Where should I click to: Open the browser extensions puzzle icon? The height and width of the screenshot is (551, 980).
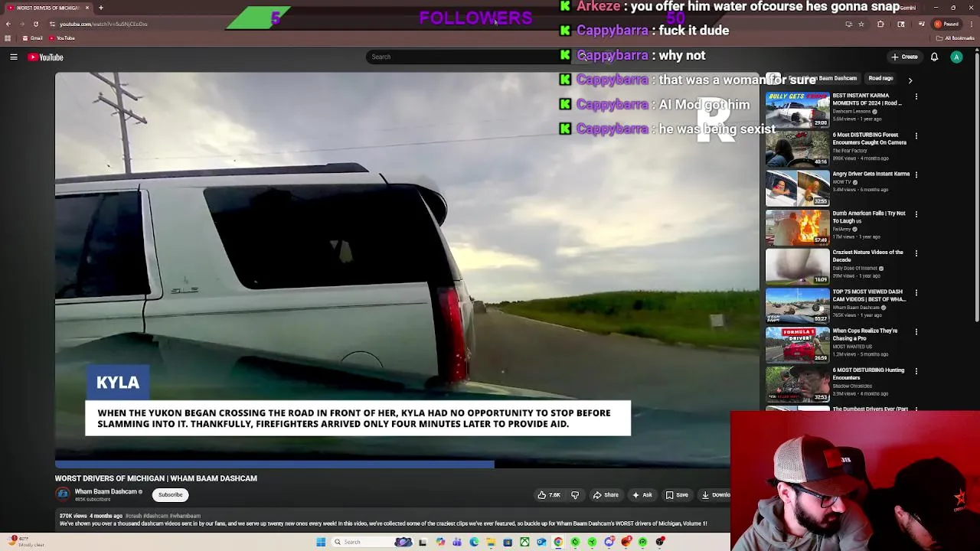coord(880,24)
